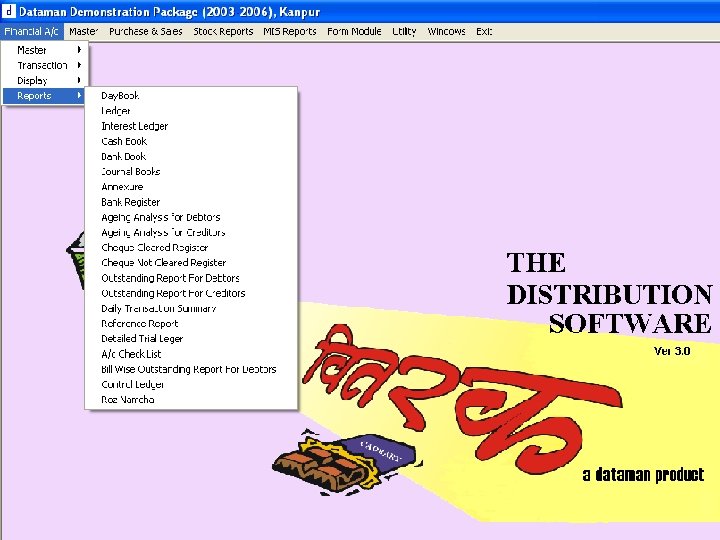Open the Ledger report
The width and height of the screenshot is (720, 540).
pyautogui.click(x=191, y=111)
